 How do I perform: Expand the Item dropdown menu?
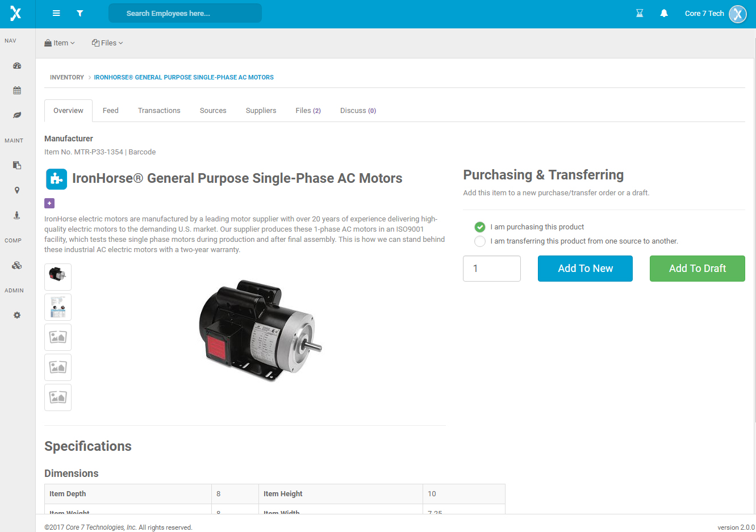60,43
